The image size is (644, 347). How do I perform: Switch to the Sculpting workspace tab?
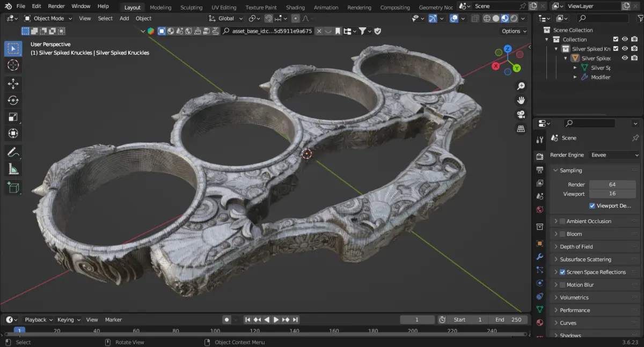coord(191,8)
